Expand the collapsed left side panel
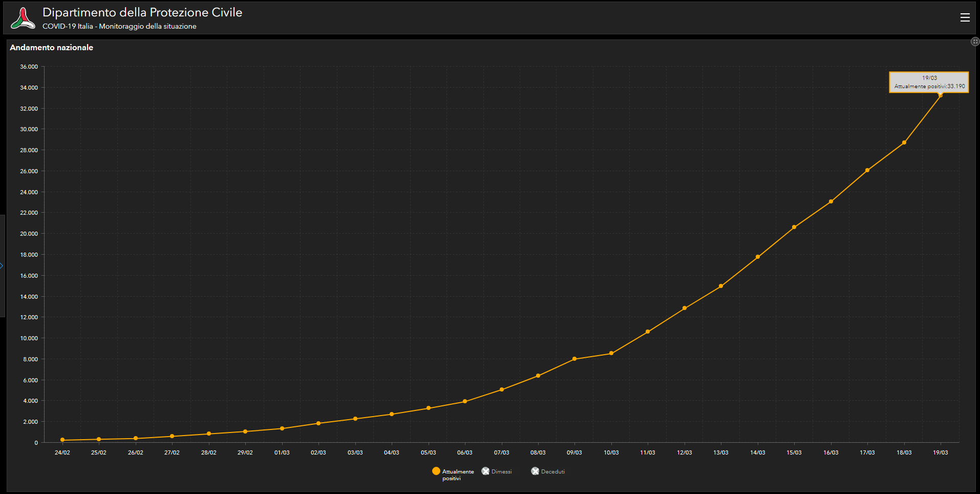Screen dimensions: 980x494 (x=2, y=265)
